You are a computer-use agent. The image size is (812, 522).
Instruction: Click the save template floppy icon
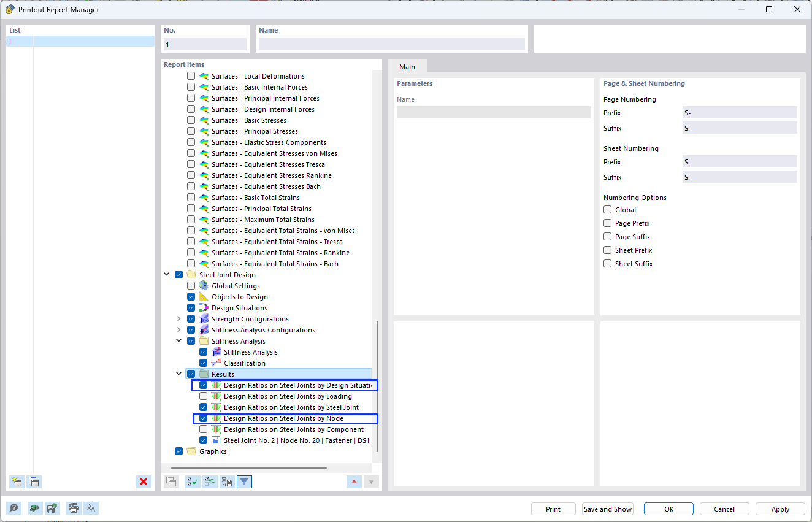[52, 508]
